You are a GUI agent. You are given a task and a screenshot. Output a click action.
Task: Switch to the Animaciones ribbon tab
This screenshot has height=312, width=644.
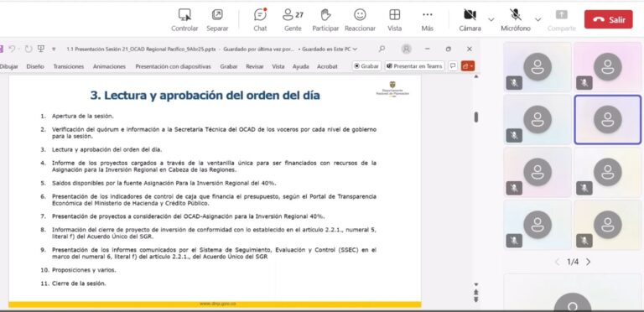click(109, 66)
